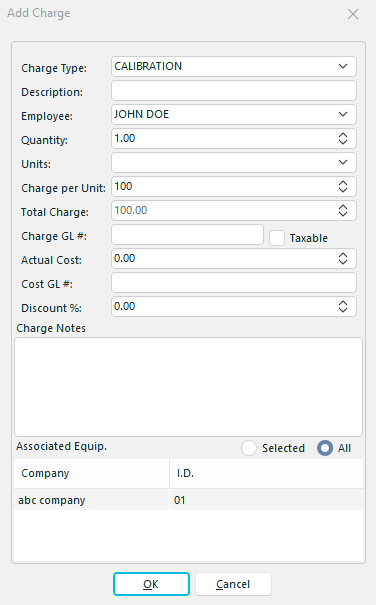376x605 pixels.
Task: Click the Total Charge spinner arrows
Action: [343, 211]
